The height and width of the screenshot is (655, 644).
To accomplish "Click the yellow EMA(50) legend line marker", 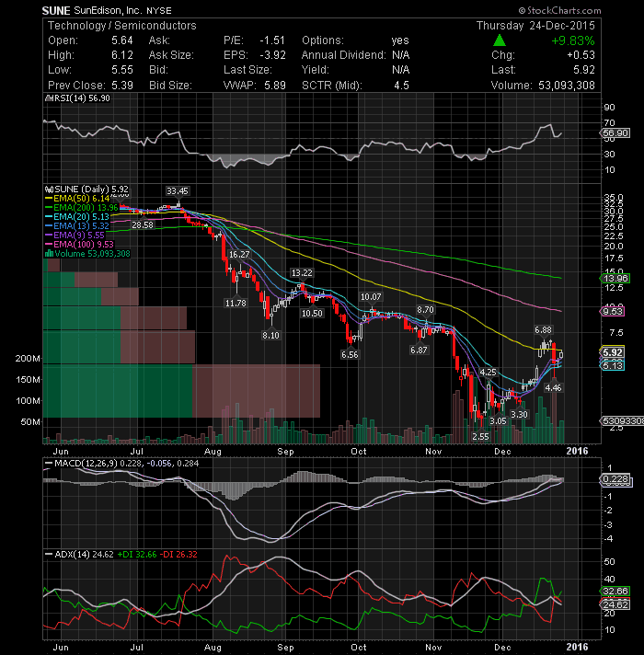I will pos(49,199).
